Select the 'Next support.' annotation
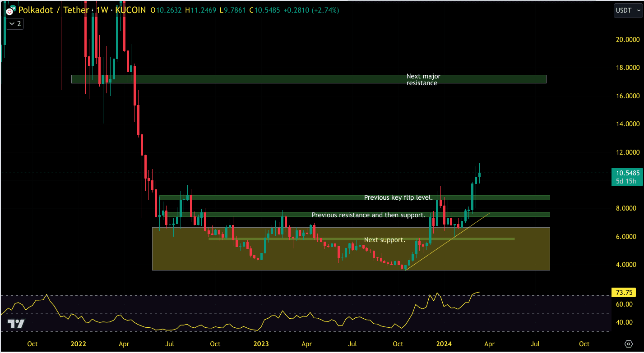Screen dimensions: 644x353 click(385, 240)
